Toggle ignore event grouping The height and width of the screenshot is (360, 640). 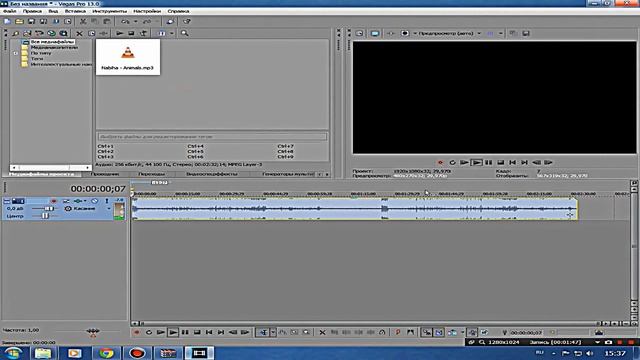[x=484, y=332]
